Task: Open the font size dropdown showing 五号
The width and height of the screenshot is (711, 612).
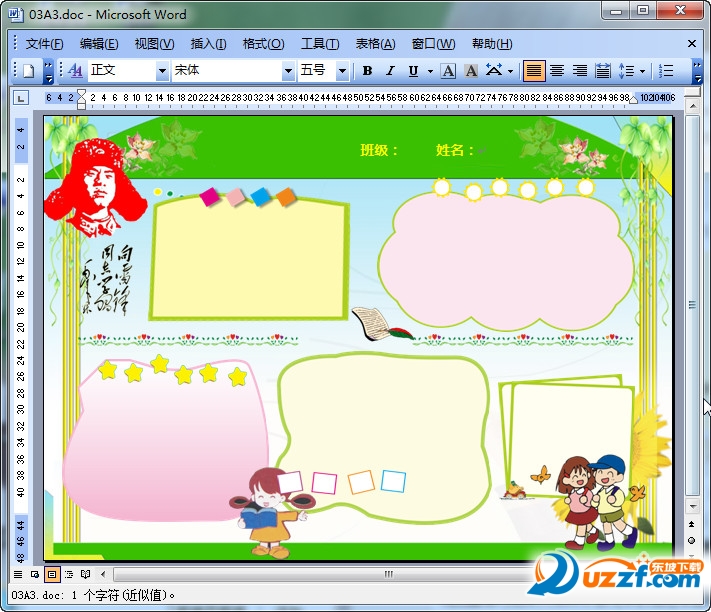Action: pyautogui.click(x=342, y=71)
